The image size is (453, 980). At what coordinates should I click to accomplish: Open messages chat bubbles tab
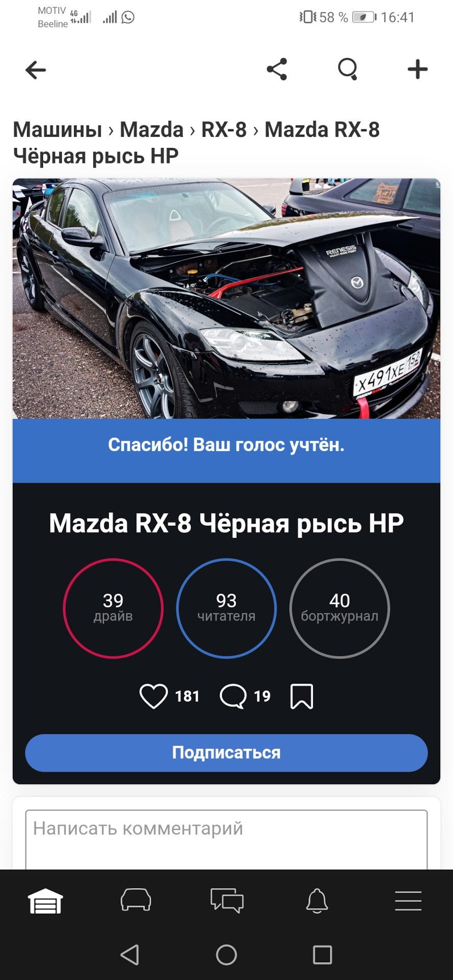pos(227,900)
